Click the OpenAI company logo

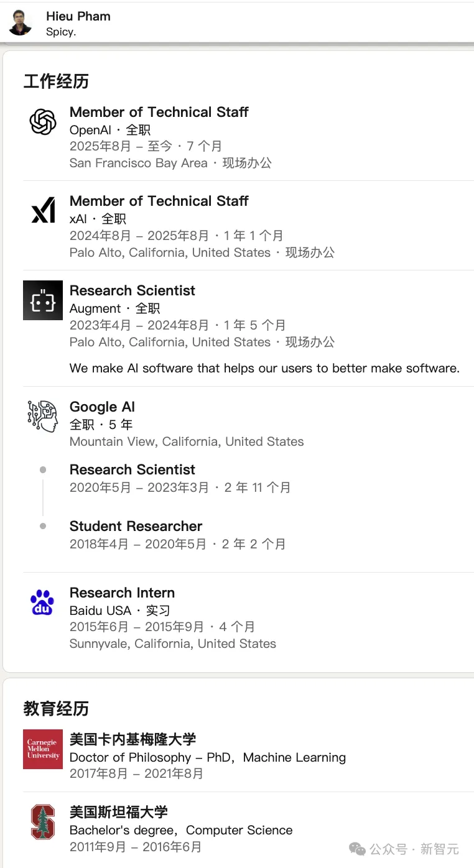pos(43,121)
